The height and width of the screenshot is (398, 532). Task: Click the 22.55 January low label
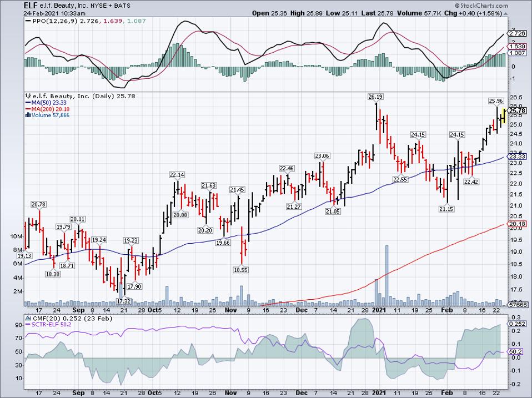click(400, 179)
